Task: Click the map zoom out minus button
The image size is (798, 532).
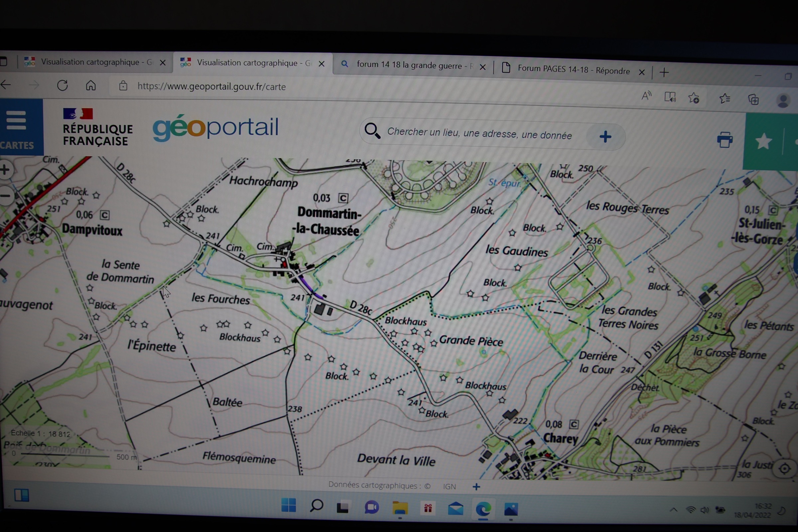Action: coord(5,196)
